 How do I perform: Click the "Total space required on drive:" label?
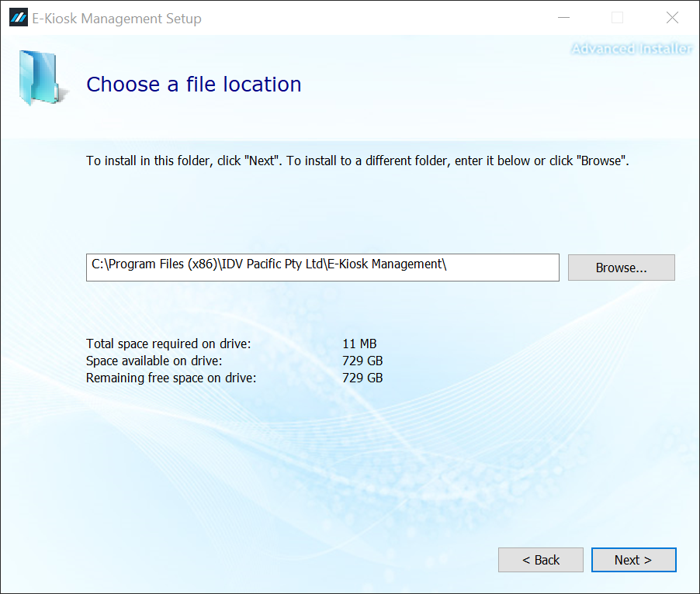[x=168, y=344]
